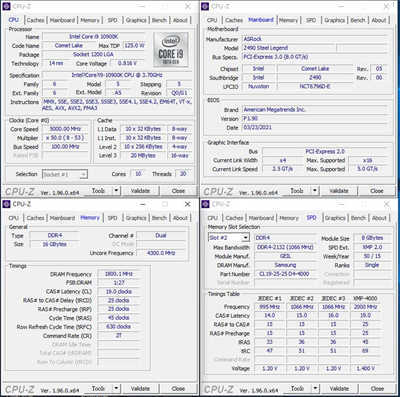Click the Tools button in the CPU window
400x397 pixels.
pos(98,191)
